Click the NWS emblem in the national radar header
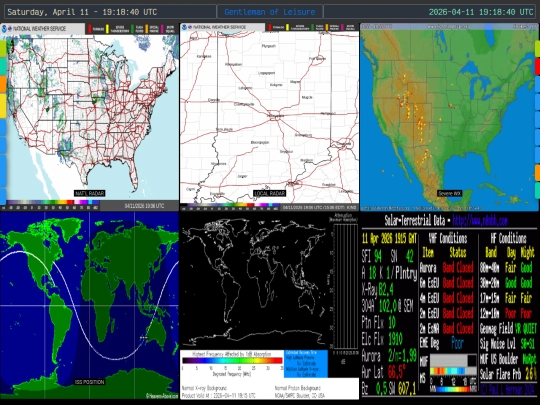 click(x=10, y=29)
